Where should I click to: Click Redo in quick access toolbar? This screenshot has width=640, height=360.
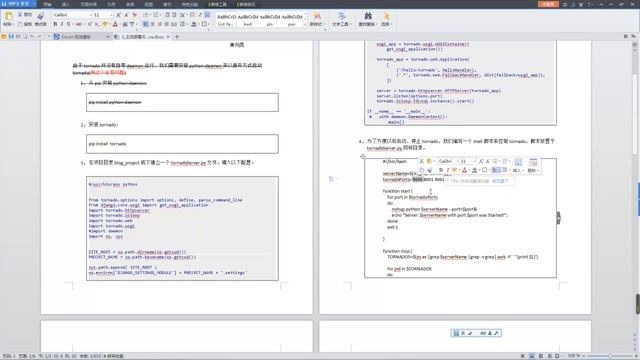click(x=39, y=37)
